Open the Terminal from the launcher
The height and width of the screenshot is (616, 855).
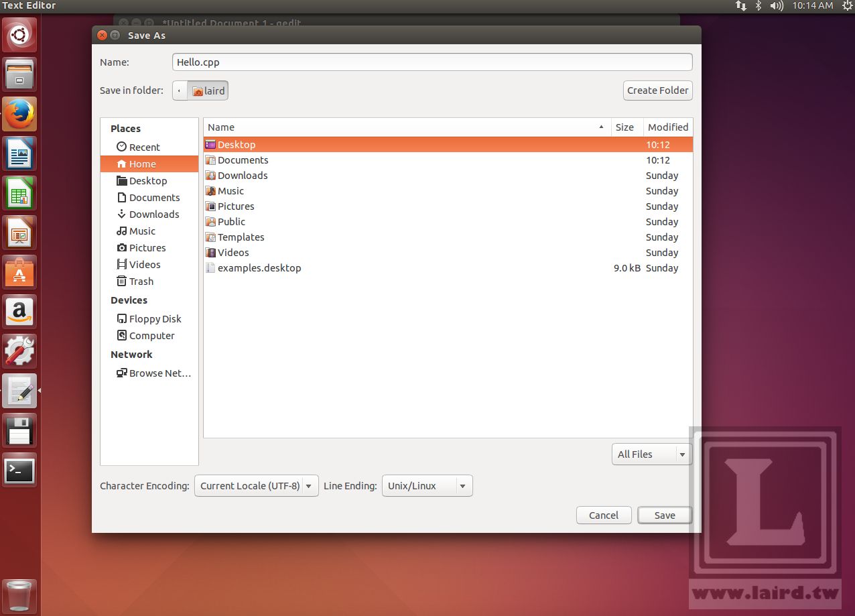point(19,471)
